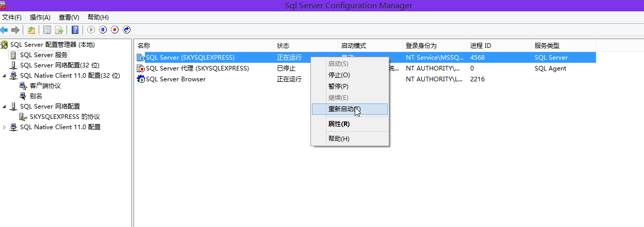Click SQL Server service type in highlighted row
This screenshot has width=644, height=227.
(x=551, y=58)
